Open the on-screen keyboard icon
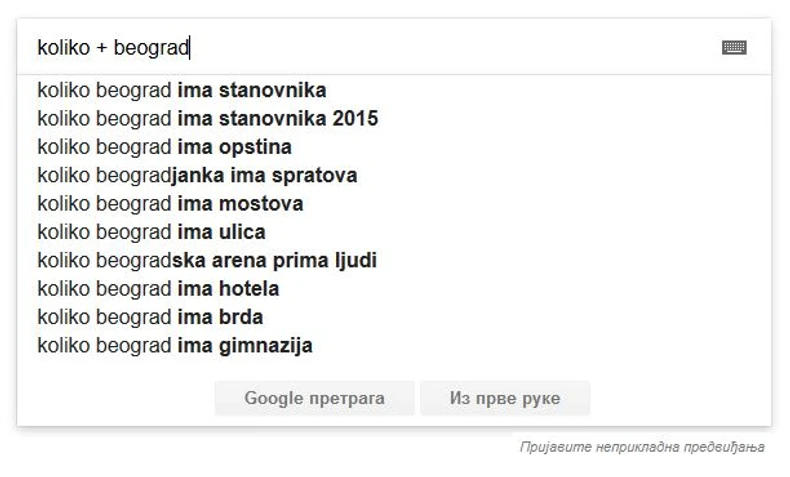790x477 pixels. [734, 47]
